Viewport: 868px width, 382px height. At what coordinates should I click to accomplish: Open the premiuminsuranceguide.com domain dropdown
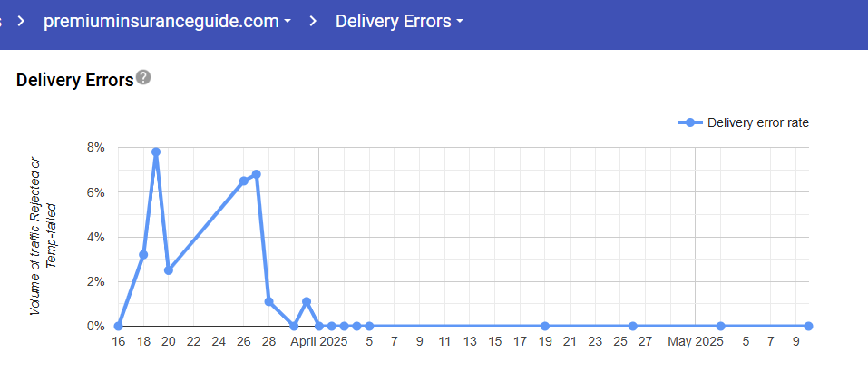pyautogui.click(x=167, y=21)
